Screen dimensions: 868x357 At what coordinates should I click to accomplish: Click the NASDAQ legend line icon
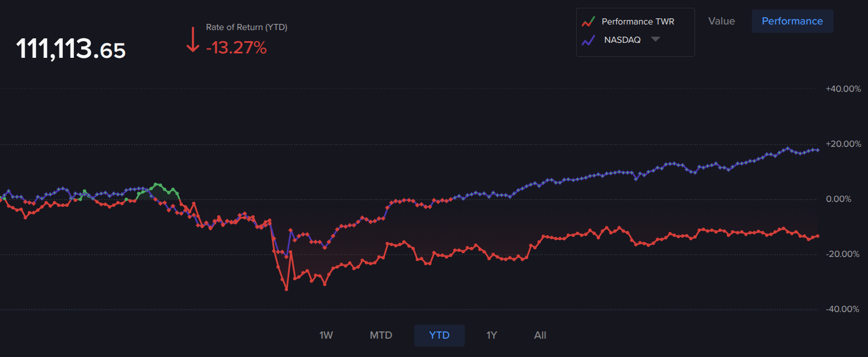point(588,40)
